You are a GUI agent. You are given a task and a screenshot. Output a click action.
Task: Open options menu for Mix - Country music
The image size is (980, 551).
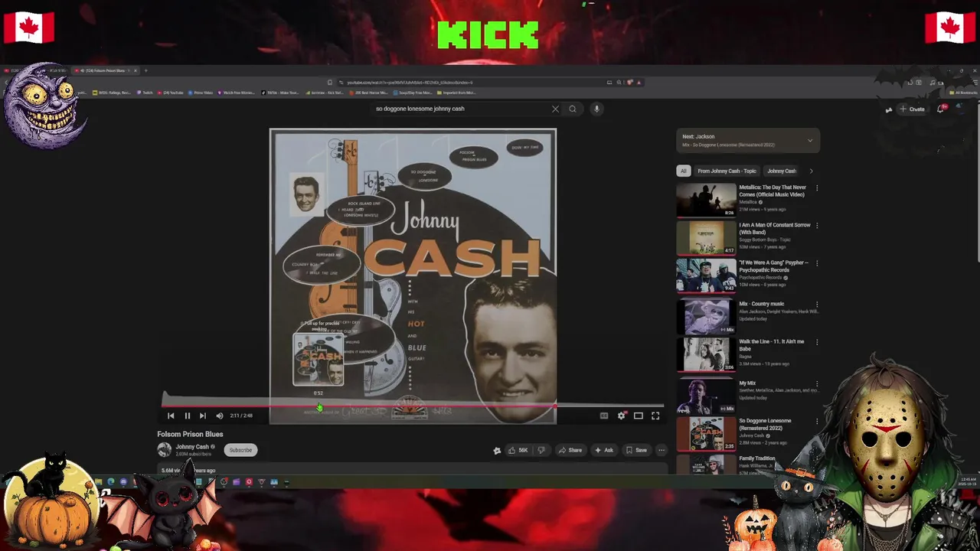[x=817, y=305]
